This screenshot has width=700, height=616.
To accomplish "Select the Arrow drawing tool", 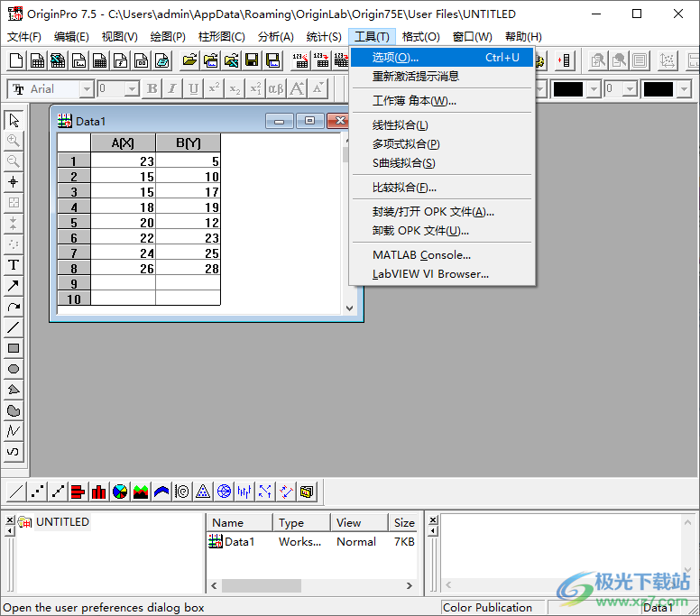I will tap(14, 286).
